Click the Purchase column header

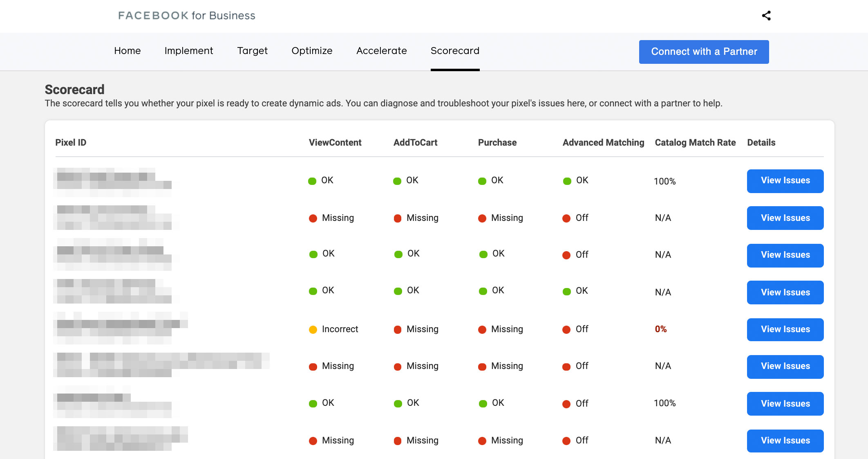coord(497,142)
